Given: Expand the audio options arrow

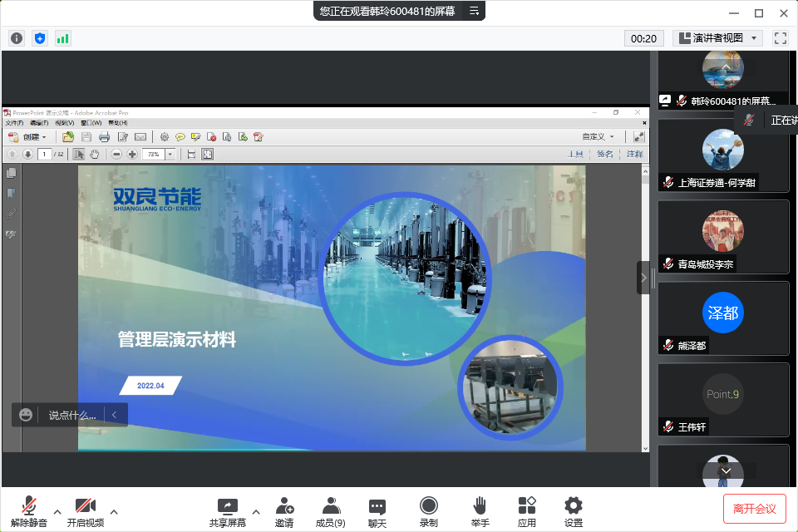Looking at the screenshot, I should (57, 511).
